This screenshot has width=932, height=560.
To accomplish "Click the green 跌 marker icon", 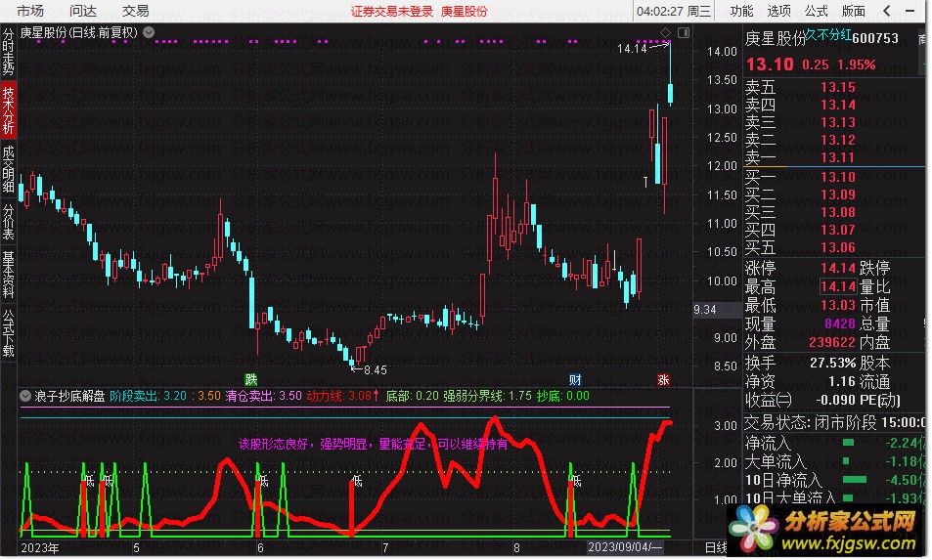I will pyautogui.click(x=250, y=379).
